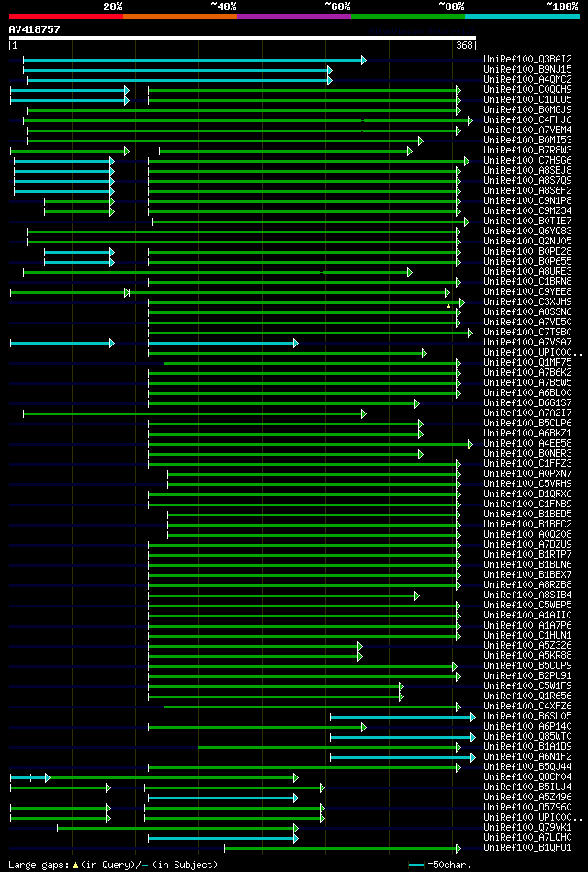This screenshot has width=588, height=872.
Task: Select the query name AV418757
Action: [35, 29]
